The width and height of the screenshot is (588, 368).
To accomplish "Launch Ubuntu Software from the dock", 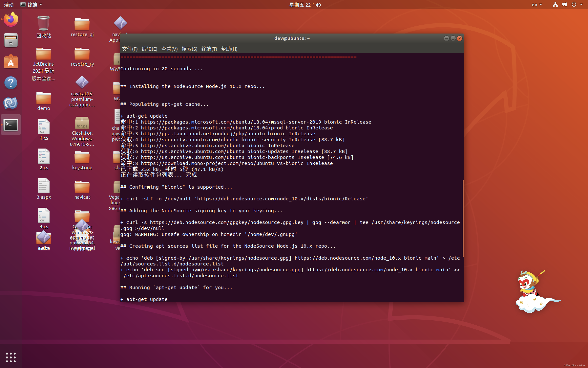I will click(x=11, y=62).
